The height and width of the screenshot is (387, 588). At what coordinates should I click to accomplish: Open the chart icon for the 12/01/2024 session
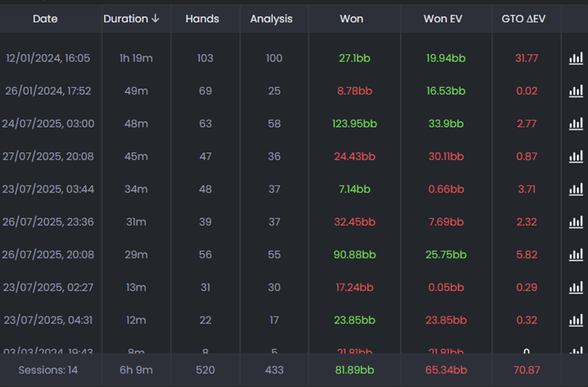coord(576,58)
